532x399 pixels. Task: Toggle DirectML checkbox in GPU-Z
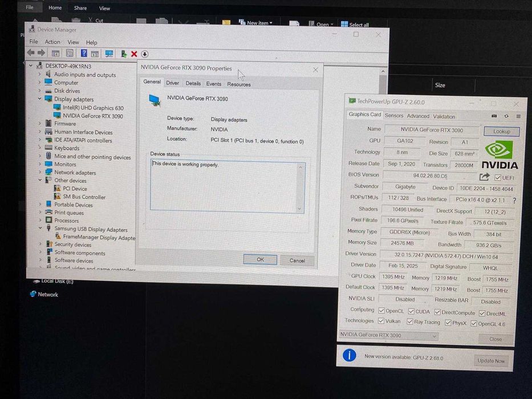[x=482, y=313]
